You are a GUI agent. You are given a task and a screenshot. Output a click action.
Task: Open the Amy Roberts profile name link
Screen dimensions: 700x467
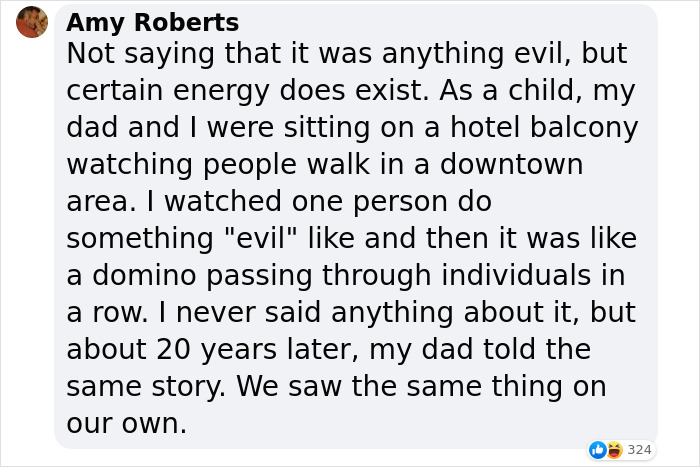click(152, 23)
